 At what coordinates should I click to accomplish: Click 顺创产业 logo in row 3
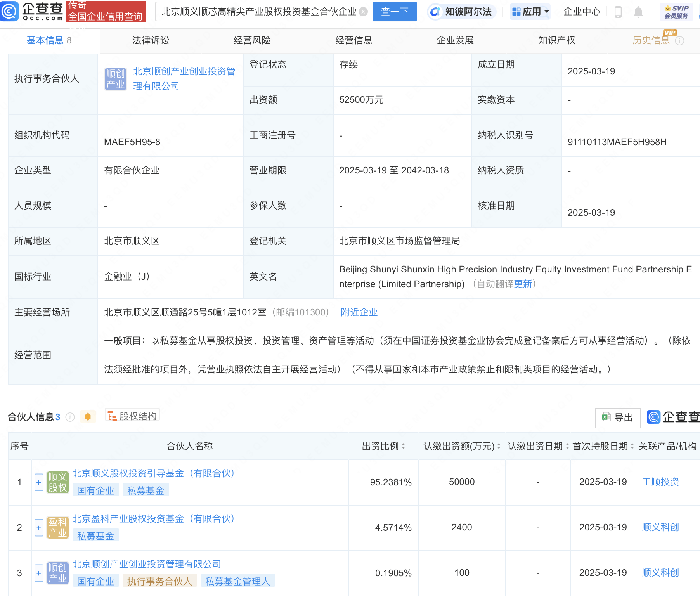(58, 573)
